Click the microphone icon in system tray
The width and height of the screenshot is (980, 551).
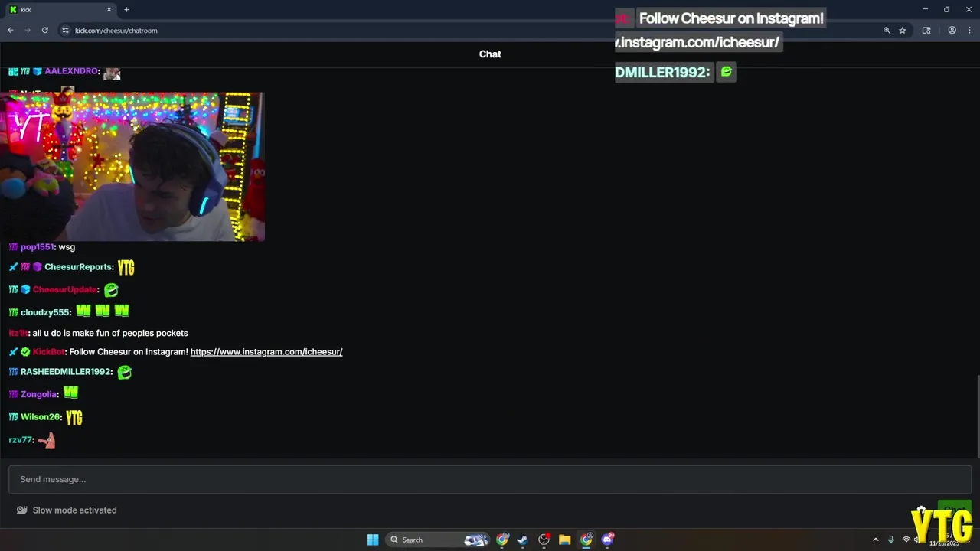(891, 540)
